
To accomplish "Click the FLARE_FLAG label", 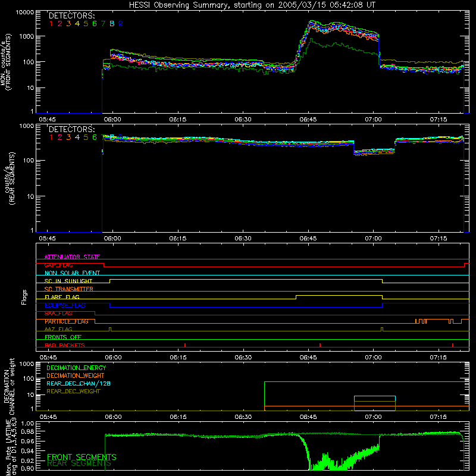I will pyautogui.click(x=62, y=297).
